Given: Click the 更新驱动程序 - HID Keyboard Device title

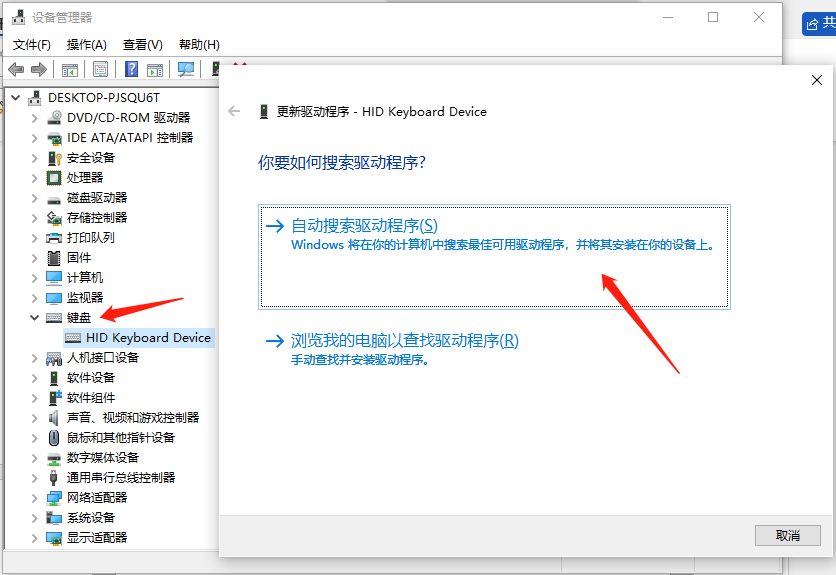Looking at the screenshot, I should (382, 111).
